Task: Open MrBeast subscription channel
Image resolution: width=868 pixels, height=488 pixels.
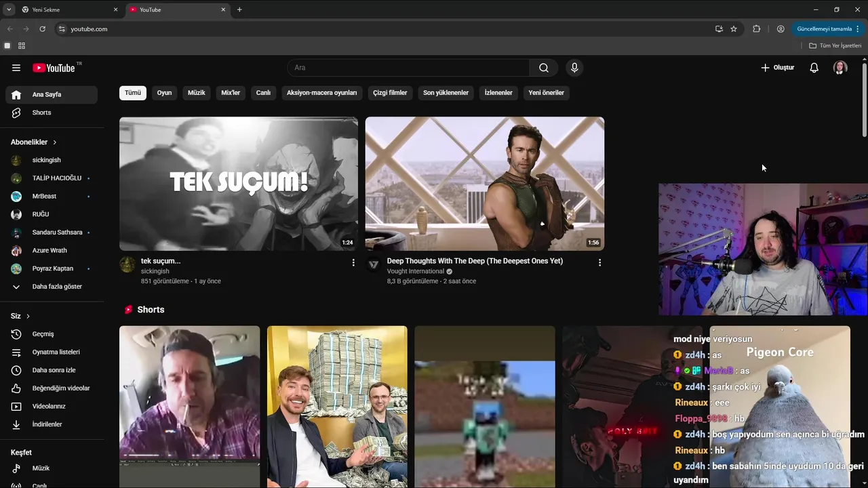Action: (52, 196)
